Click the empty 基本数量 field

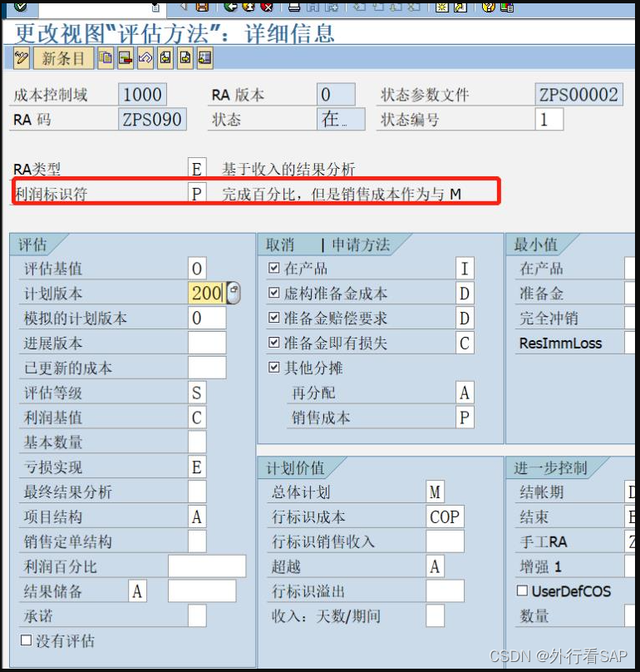point(197,442)
